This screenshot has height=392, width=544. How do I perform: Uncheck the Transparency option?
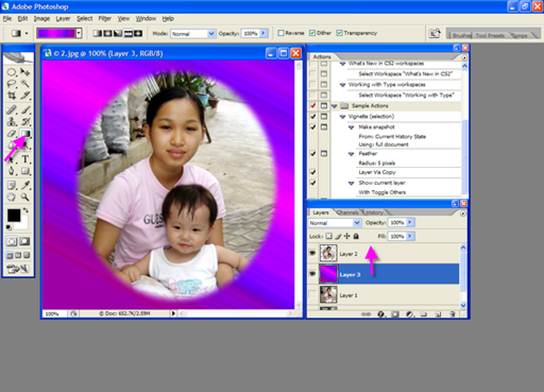tap(339, 33)
